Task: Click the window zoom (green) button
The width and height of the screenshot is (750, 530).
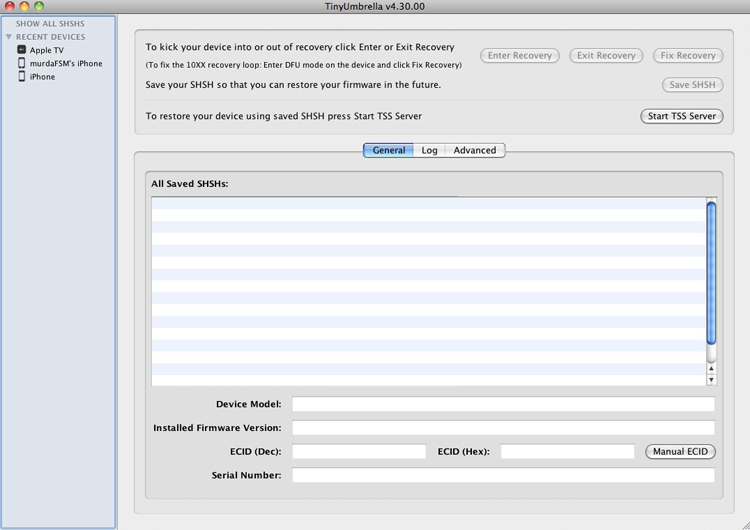Action: click(x=39, y=6)
